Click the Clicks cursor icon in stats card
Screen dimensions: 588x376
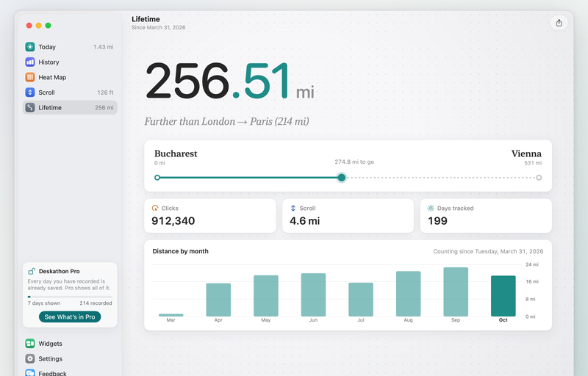point(155,209)
